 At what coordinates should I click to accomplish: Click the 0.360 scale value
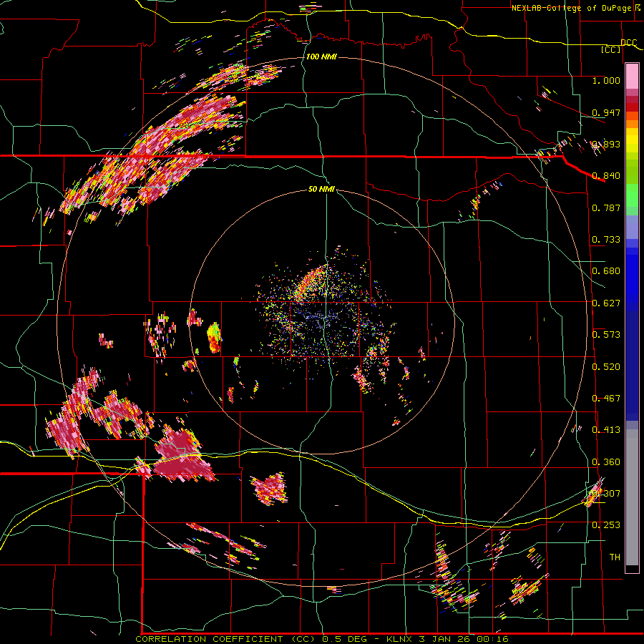(x=606, y=462)
